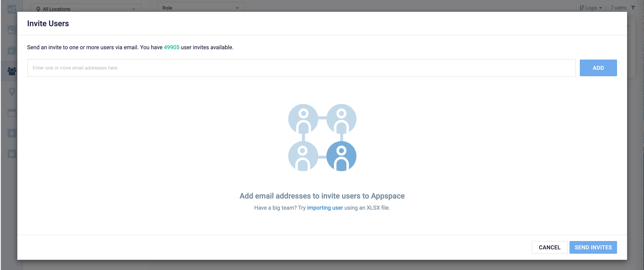The height and width of the screenshot is (270, 644).
Task: Open the share icon in sidebar
Action: pos(11,10)
